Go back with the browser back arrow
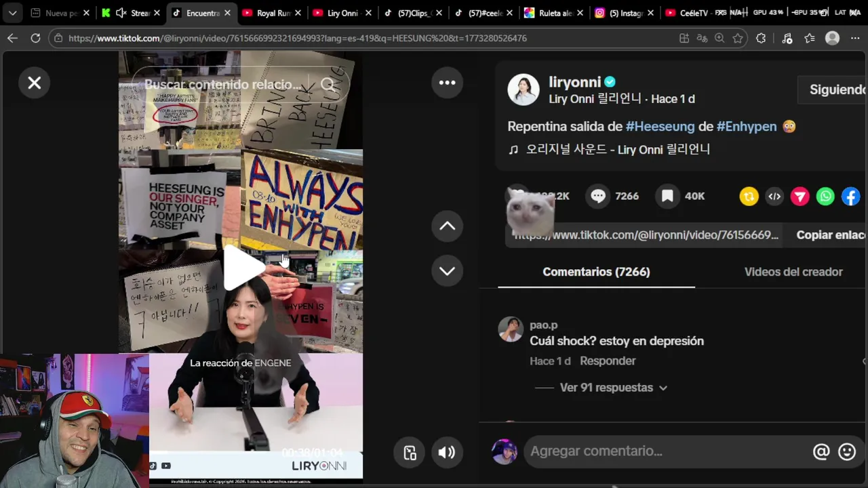Image resolution: width=868 pixels, height=488 pixels. point(12,38)
